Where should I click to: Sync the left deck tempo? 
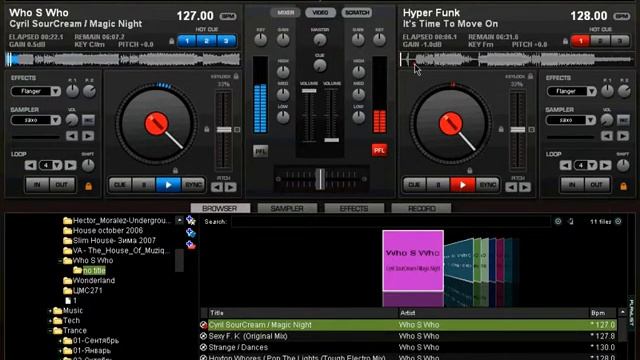click(x=193, y=185)
